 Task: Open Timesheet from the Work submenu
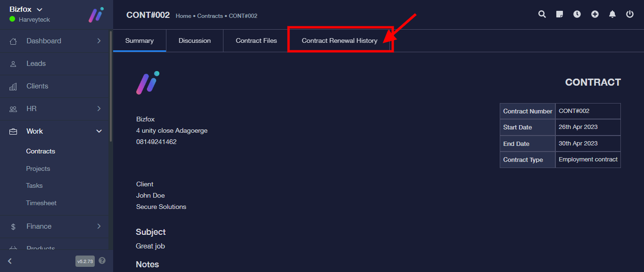(x=41, y=203)
